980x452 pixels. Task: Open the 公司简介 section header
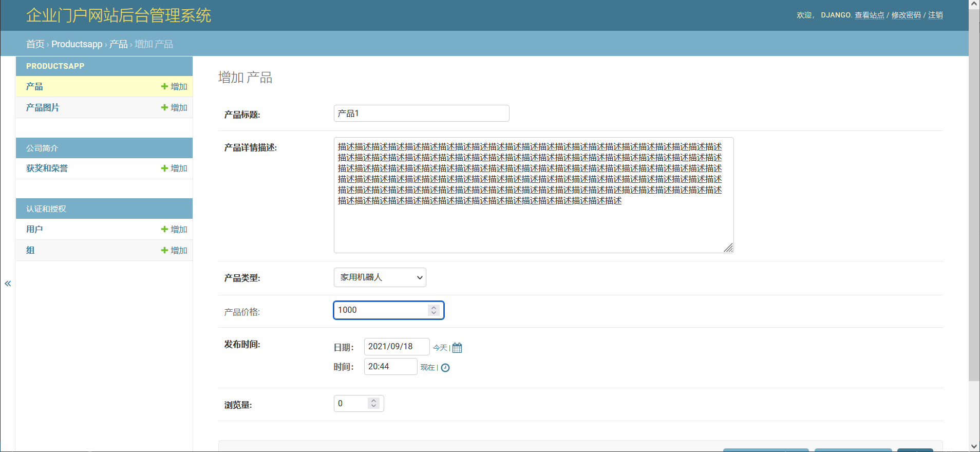point(42,148)
